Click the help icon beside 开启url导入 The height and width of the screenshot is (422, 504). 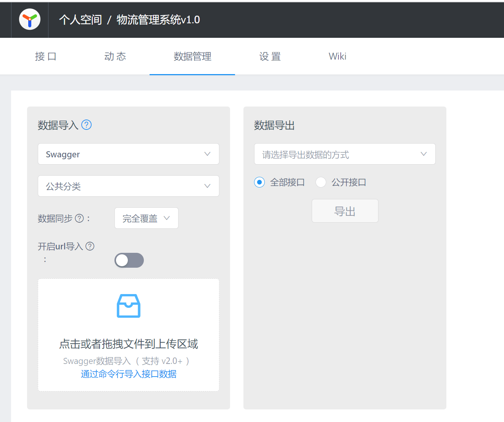coord(90,246)
